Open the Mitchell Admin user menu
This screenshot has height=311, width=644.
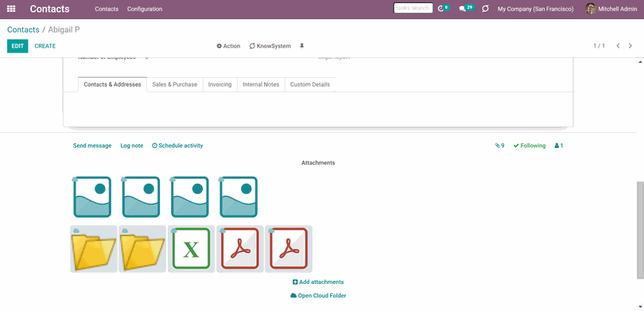(x=611, y=9)
